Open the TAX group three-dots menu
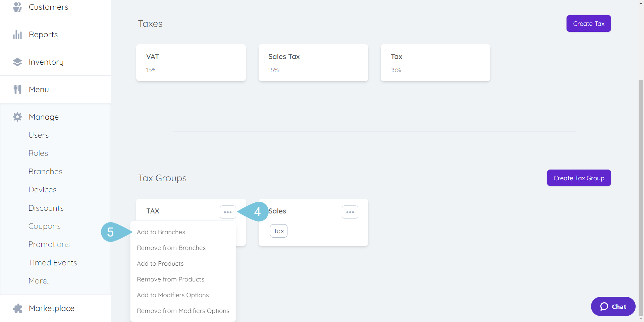 point(228,212)
